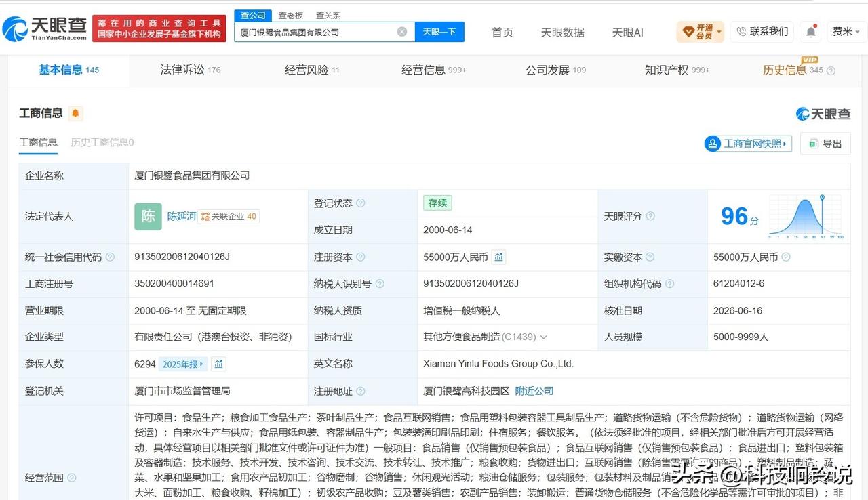Click the 陈 avatar of legal representative
Viewport: 868px width, 500px height.
(x=148, y=217)
